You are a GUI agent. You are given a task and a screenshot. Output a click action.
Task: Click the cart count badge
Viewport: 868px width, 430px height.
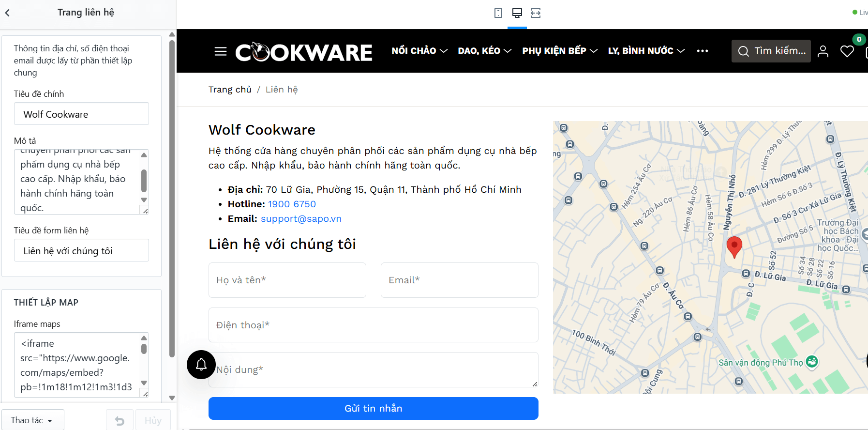pos(859,39)
